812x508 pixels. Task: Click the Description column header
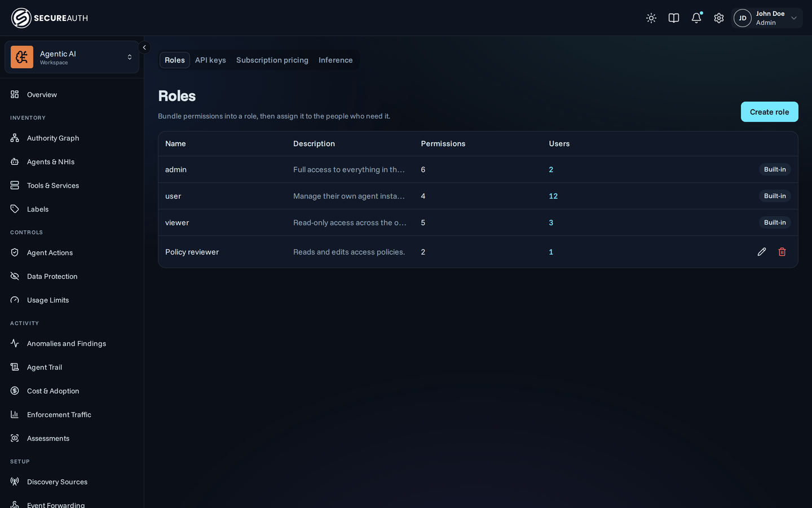coord(314,143)
